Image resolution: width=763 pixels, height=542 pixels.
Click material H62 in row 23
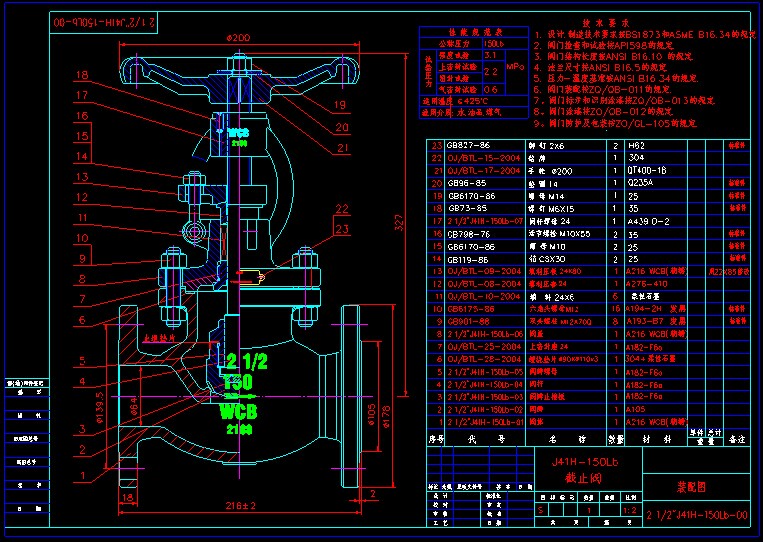click(636, 145)
